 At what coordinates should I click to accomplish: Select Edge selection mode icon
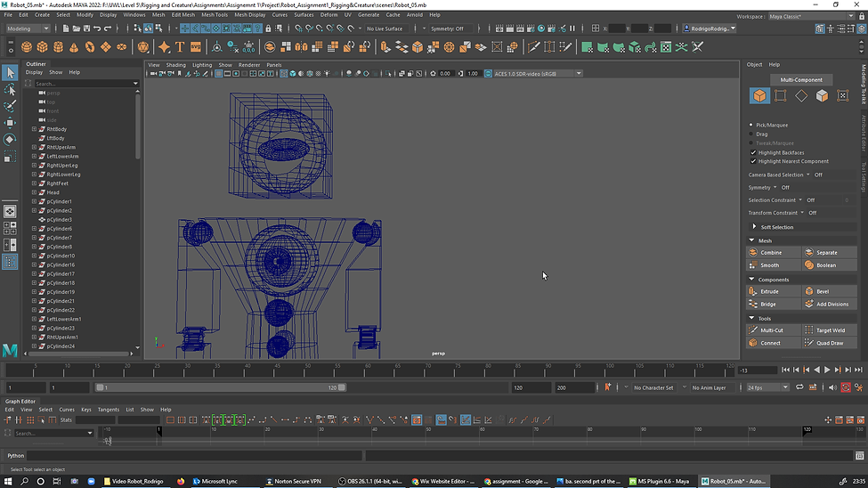(x=801, y=96)
